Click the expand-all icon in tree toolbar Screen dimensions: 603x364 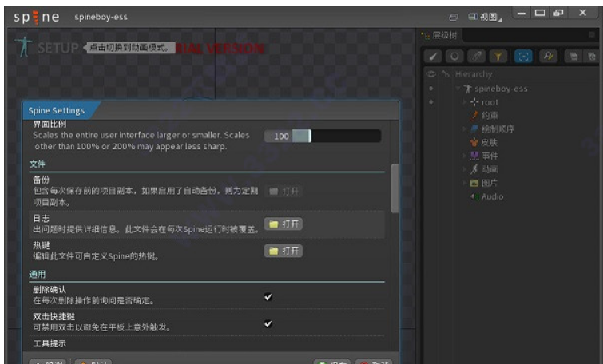(573, 57)
